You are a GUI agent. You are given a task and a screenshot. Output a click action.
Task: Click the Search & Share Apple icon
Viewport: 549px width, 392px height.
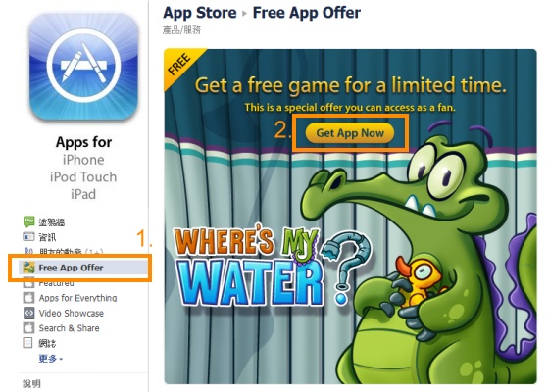[x=28, y=328]
